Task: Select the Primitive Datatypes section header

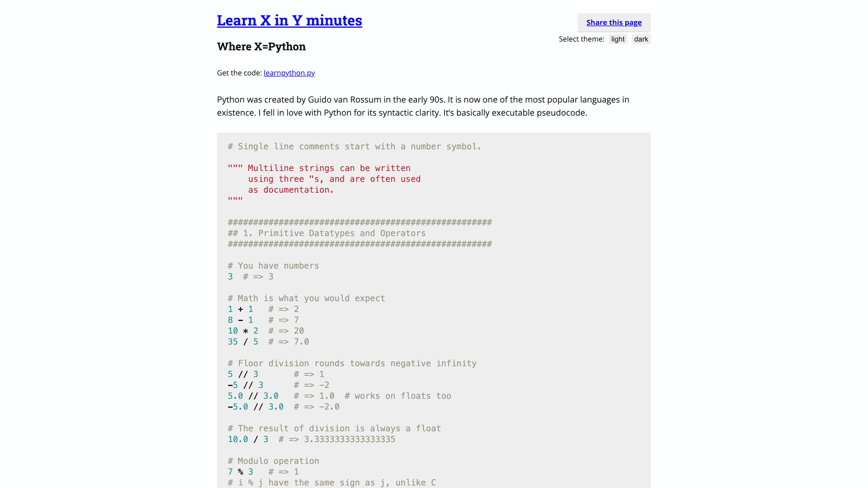Action: coord(327,233)
